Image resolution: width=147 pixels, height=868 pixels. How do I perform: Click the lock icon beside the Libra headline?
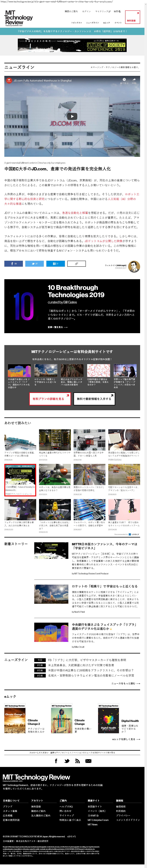[111, 629]
